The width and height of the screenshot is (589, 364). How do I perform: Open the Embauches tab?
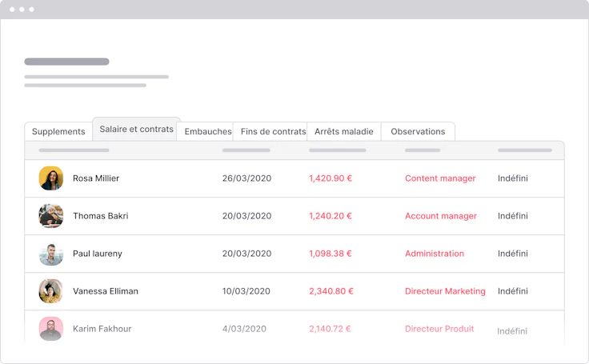[x=208, y=131]
